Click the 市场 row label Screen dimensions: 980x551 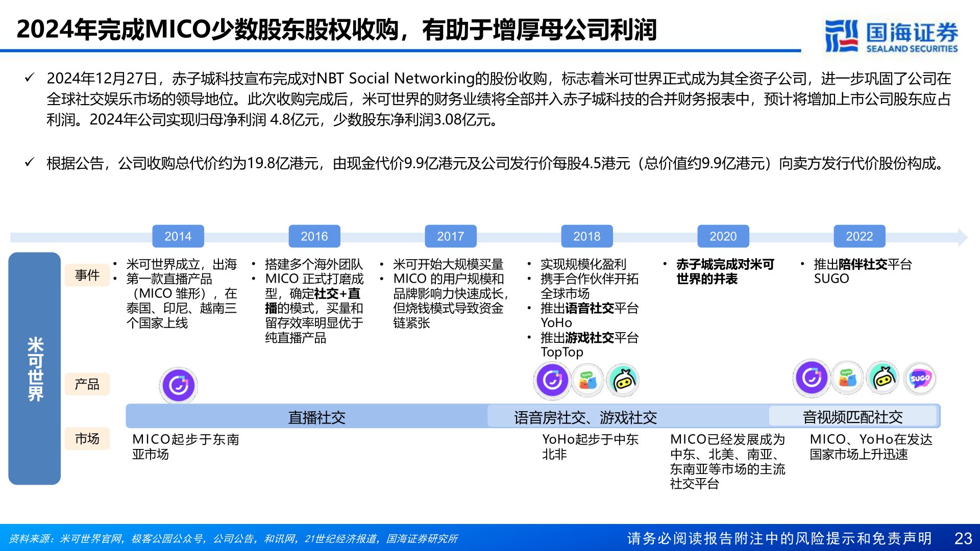click(x=87, y=438)
